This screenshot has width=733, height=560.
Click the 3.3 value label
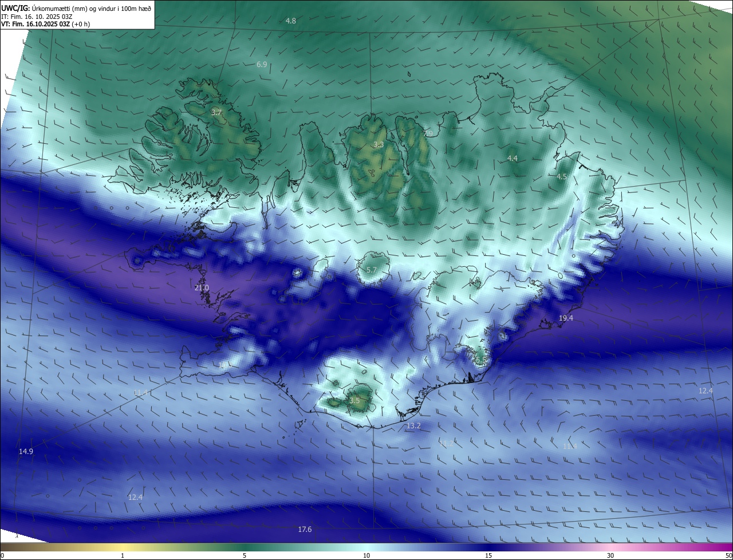click(x=379, y=145)
